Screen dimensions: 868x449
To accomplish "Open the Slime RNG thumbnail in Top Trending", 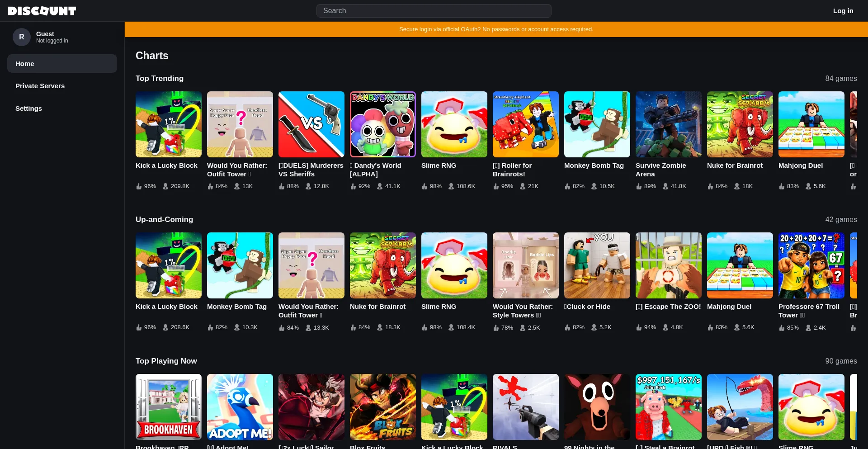I will pos(454,124).
